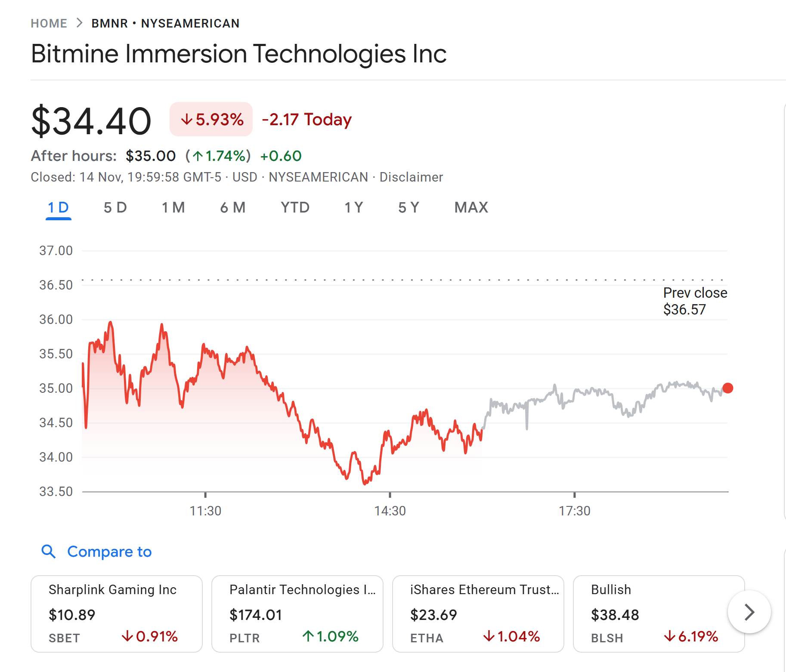Open the HOME page link
786x672 pixels.
coord(49,23)
